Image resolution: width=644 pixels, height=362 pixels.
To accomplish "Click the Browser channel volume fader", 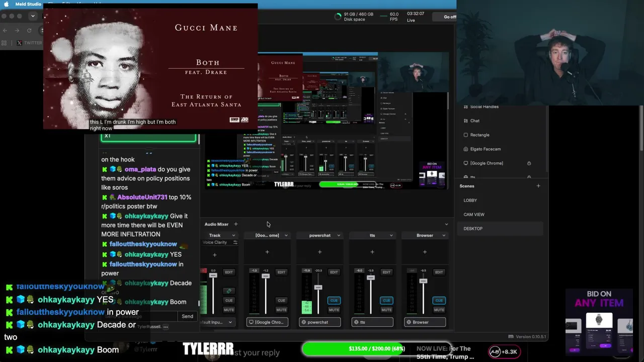I will point(423,281).
